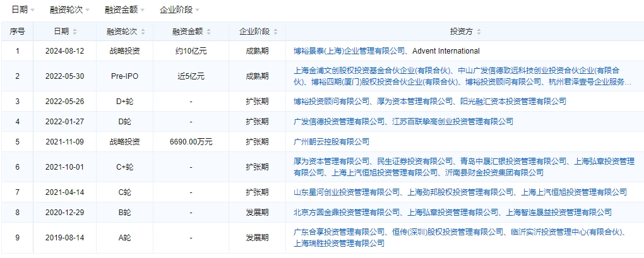Select date cell 2022-05-30

[64, 76]
